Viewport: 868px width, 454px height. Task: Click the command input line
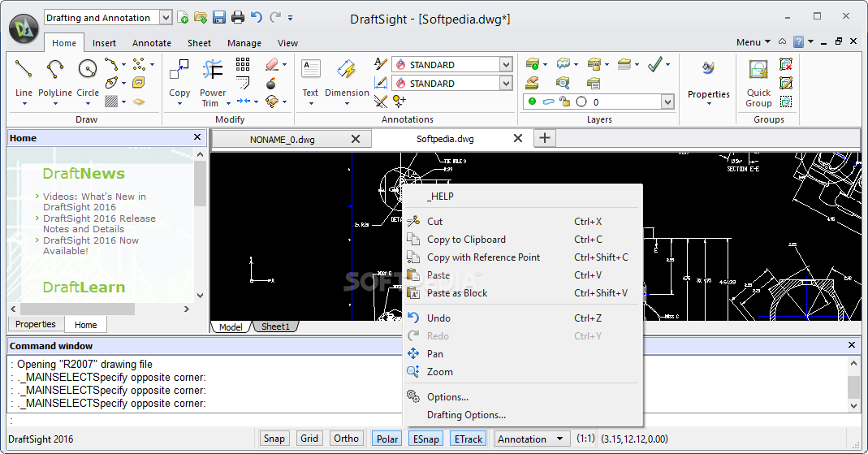click(432, 420)
